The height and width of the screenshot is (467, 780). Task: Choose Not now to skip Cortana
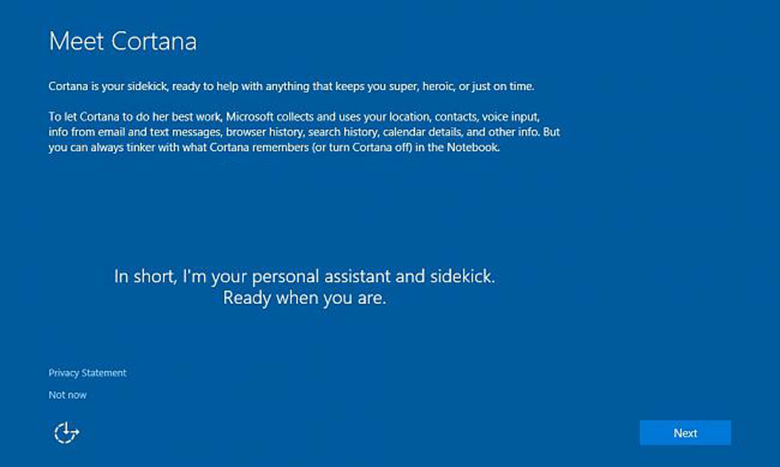coord(66,395)
